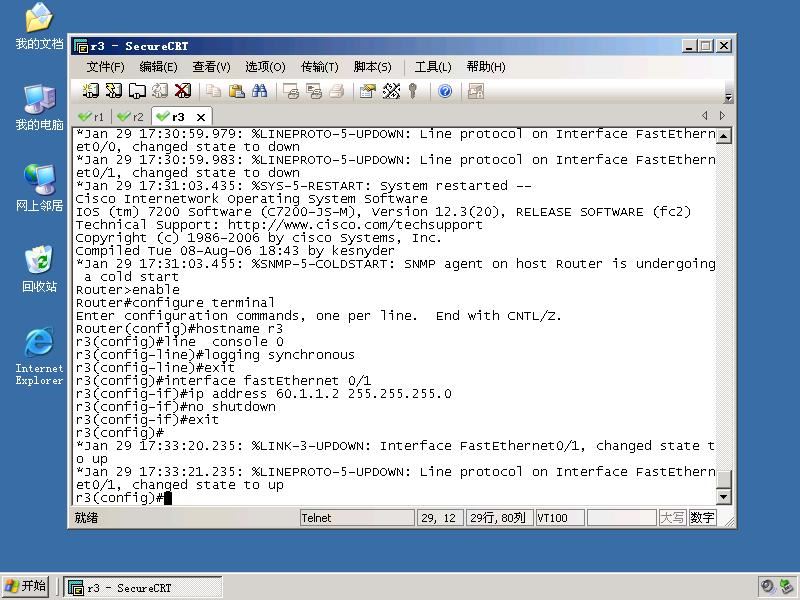
Task: Click the cisco.com/techsupport URL text
Action: pos(355,224)
